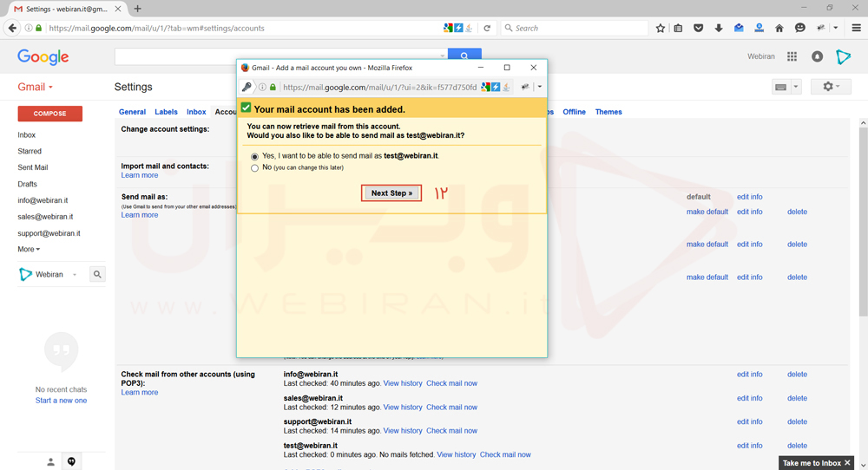Expand the More labels list
Viewport: 868px width, 470px height.
(x=29, y=249)
